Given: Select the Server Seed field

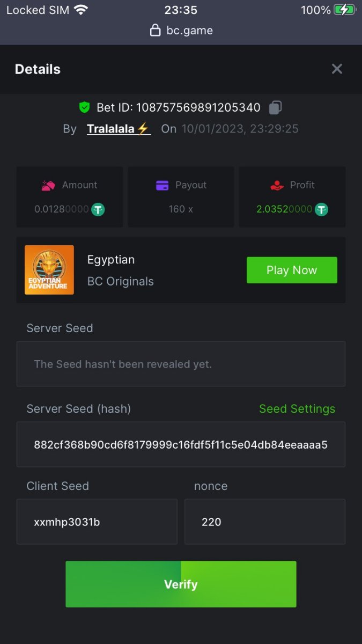Looking at the screenshot, I should [181, 364].
